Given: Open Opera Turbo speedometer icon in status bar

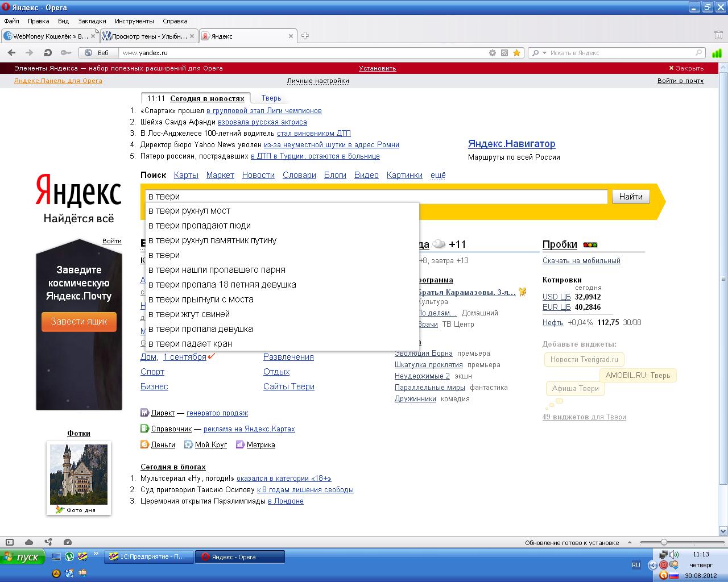Looking at the screenshot, I should (68, 542).
